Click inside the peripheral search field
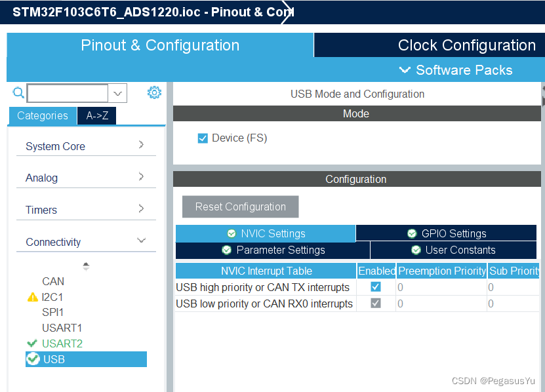The image size is (545, 392). (x=68, y=93)
